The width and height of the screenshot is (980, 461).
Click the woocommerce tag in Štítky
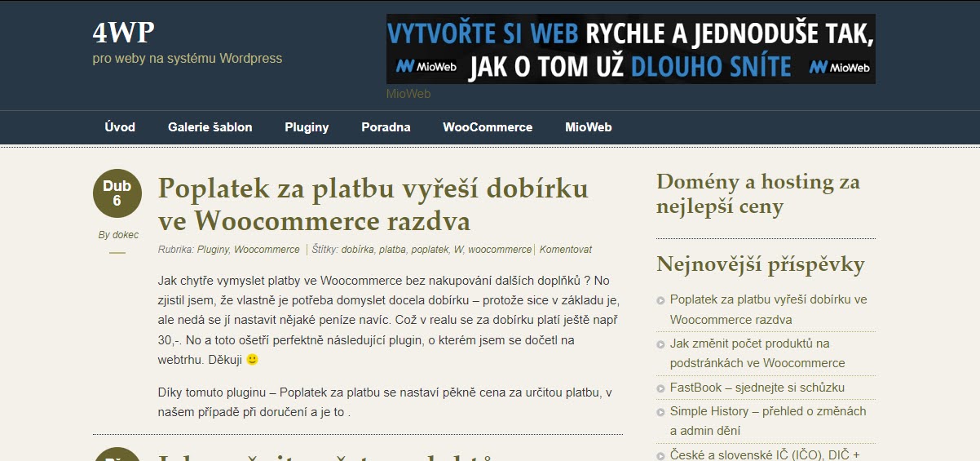tap(500, 250)
